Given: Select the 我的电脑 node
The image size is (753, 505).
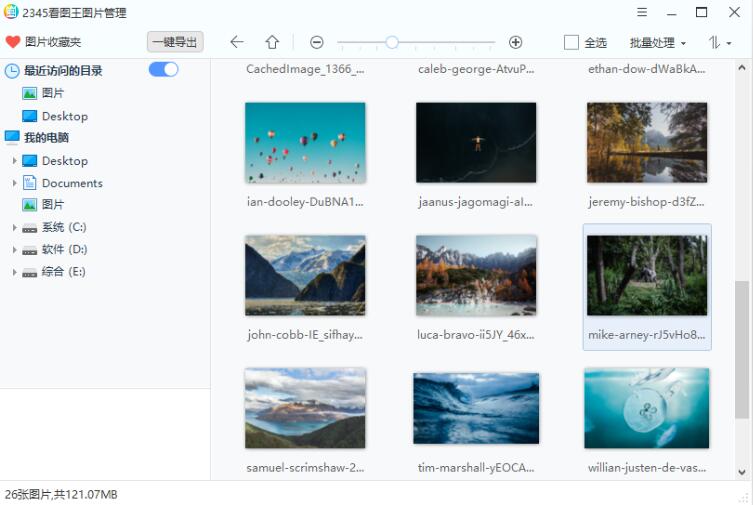Looking at the screenshot, I should point(46,138).
